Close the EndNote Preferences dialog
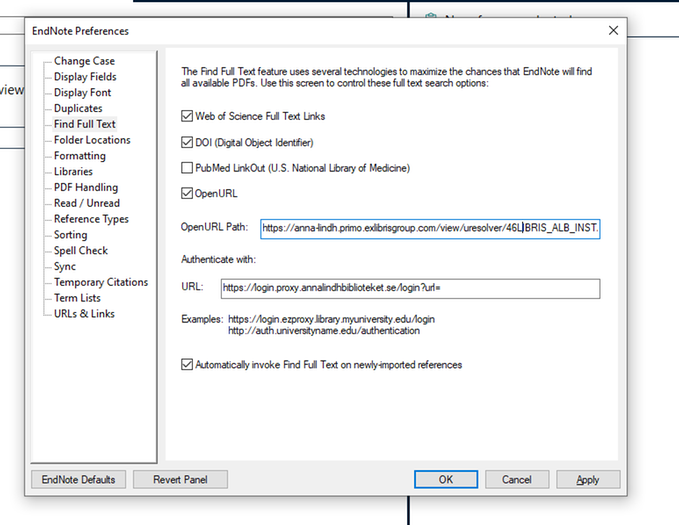This screenshot has height=525, width=679. 613,30
